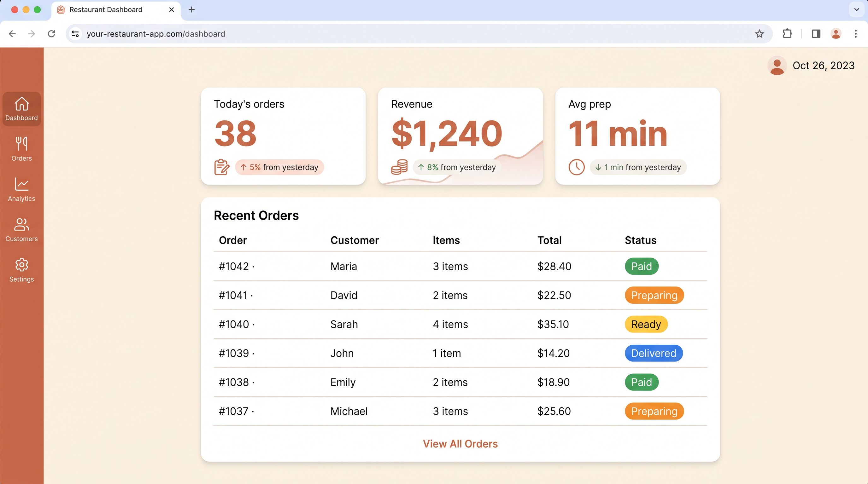Click the browser forward arrow

tap(32, 34)
